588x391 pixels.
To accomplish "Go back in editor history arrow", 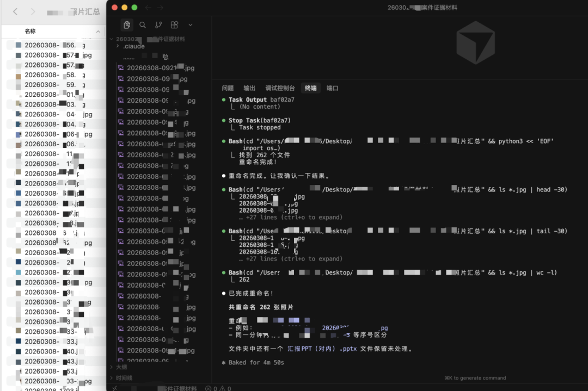I will click(x=148, y=8).
